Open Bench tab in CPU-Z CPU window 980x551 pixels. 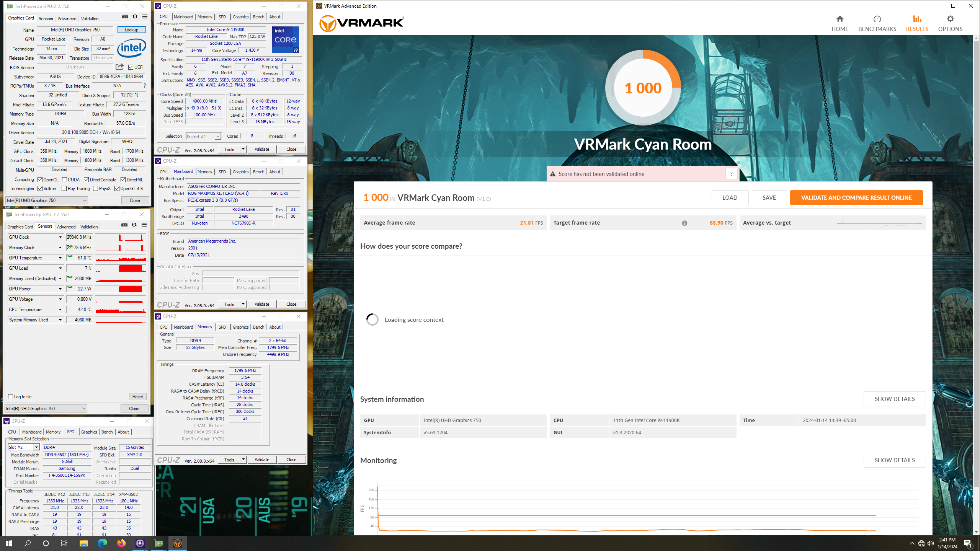pos(259,17)
